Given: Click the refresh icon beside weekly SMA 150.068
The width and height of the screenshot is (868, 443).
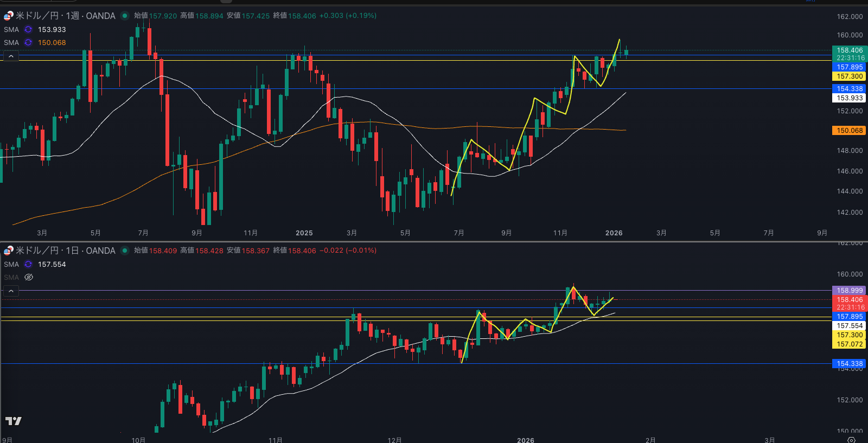Looking at the screenshot, I should [x=28, y=43].
